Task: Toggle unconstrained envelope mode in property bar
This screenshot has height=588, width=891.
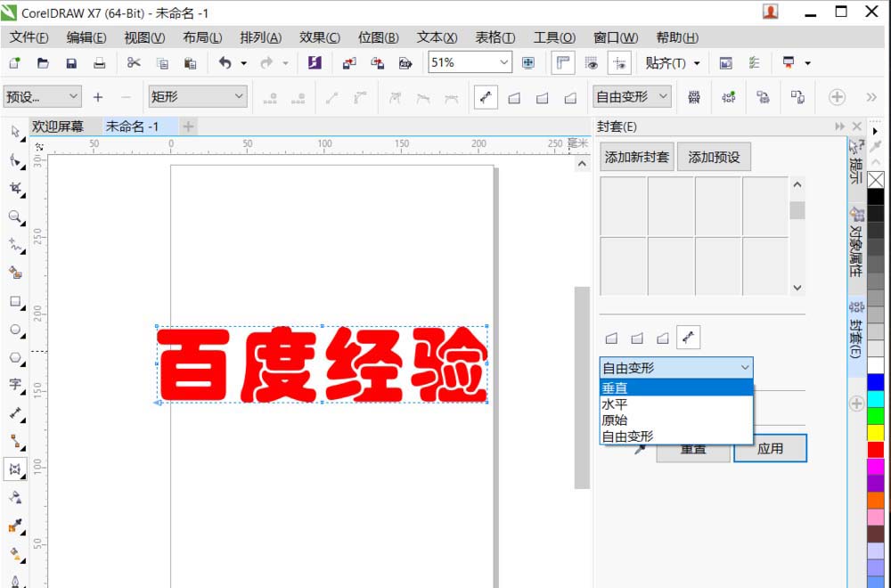Action: coord(486,97)
